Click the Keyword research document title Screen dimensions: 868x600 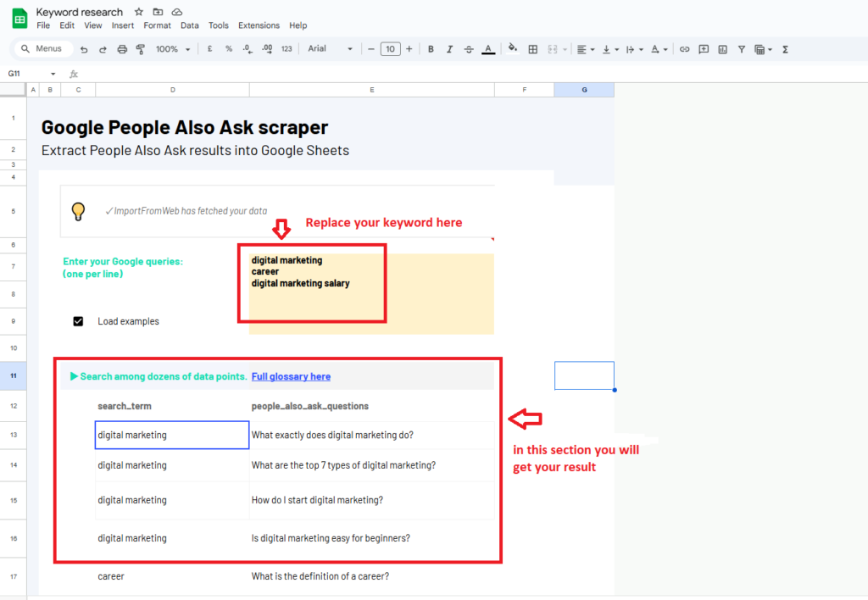coord(79,12)
